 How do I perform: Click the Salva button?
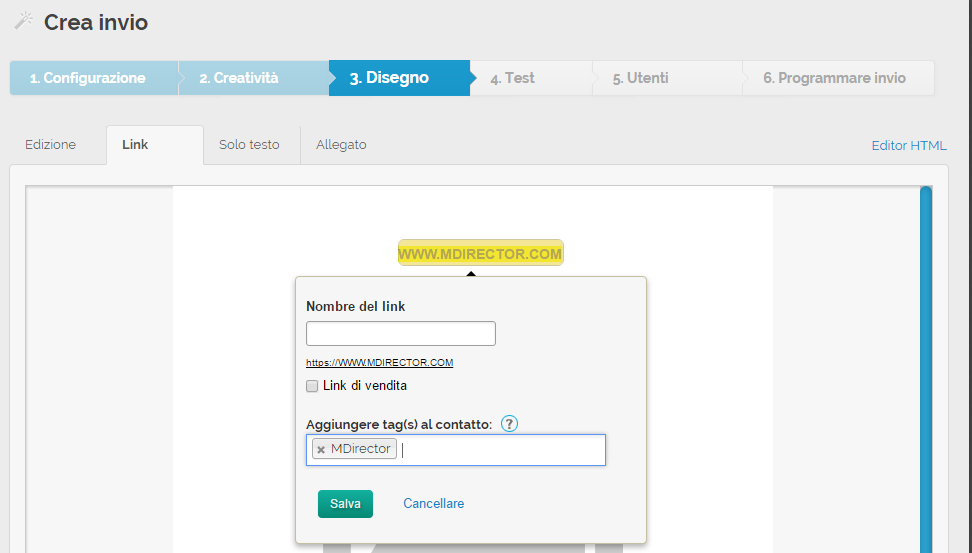click(345, 504)
